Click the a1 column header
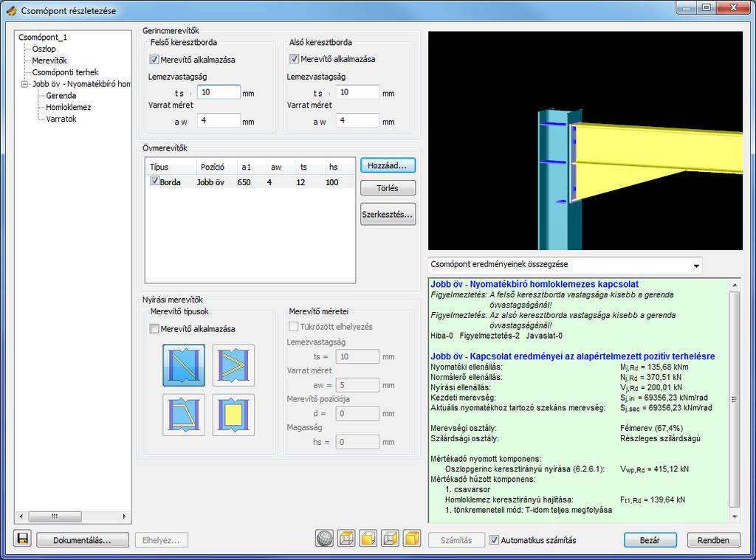The image size is (756, 560). click(247, 167)
